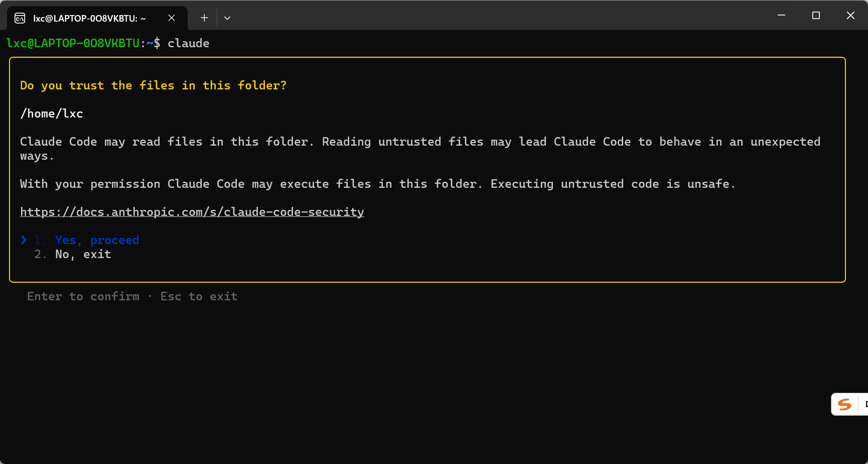The height and width of the screenshot is (464, 868).
Task: Click the orange screen capture widget icon
Action: pyautogui.click(x=845, y=404)
